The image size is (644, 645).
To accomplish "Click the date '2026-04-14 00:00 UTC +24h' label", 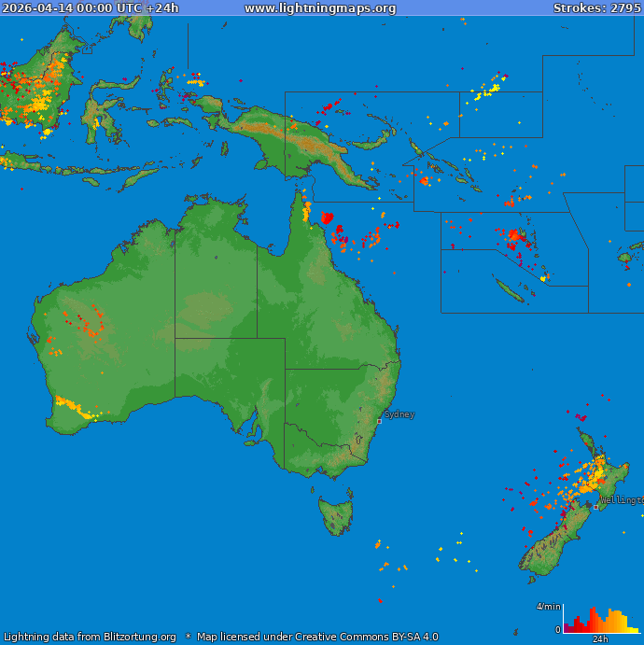I will pos(91,8).
